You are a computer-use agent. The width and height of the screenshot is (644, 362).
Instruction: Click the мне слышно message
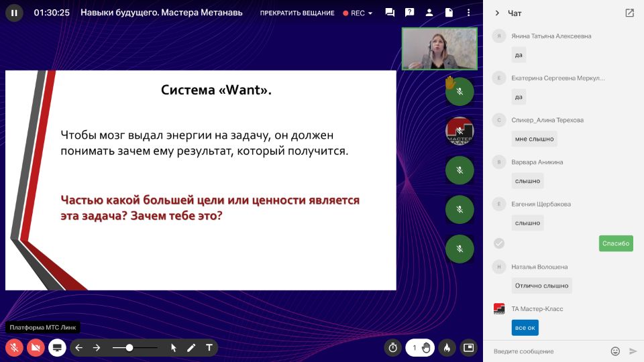pyautogui.click(x=534, y=139)
